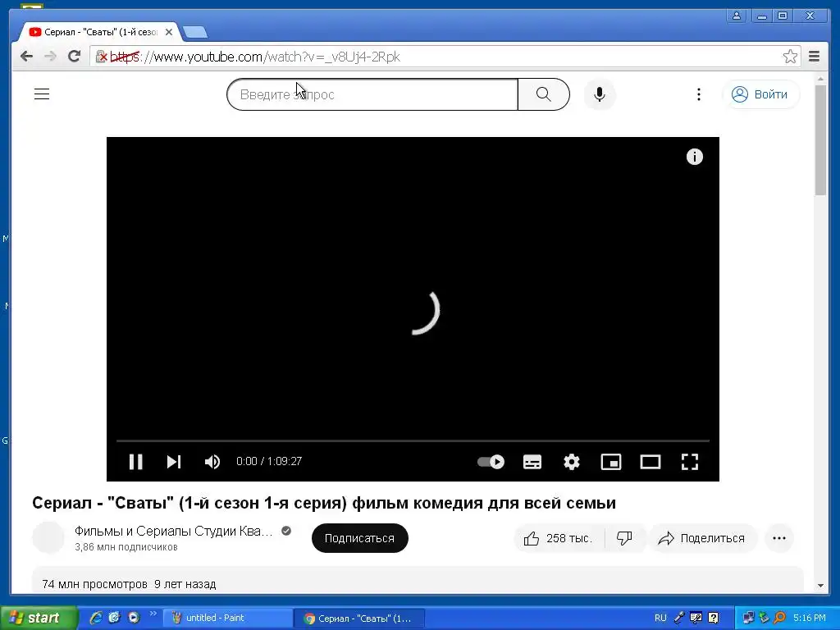Like the video with thumbs up
840x630 pixels.
pos(559,538)
